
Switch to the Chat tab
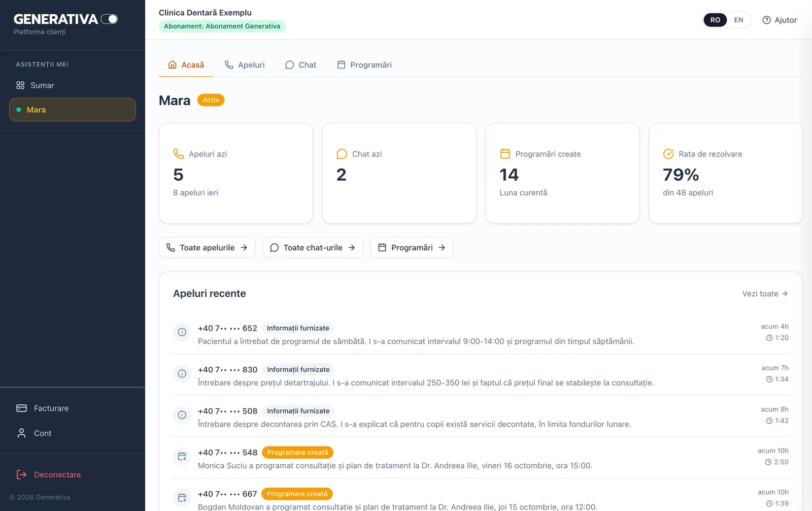click(x=300, y=65)
